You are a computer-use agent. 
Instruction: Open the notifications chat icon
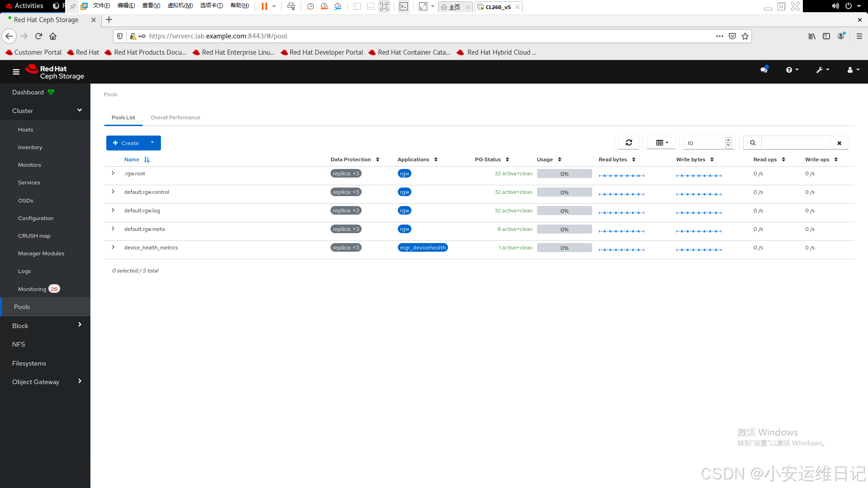coord(764,70)
